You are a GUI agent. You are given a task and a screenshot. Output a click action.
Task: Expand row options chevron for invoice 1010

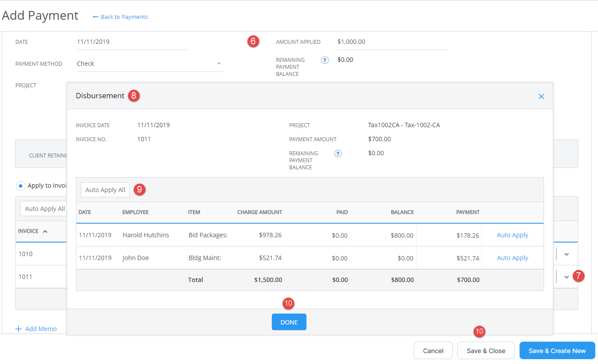pyautogui.click(x=566, y=254)
